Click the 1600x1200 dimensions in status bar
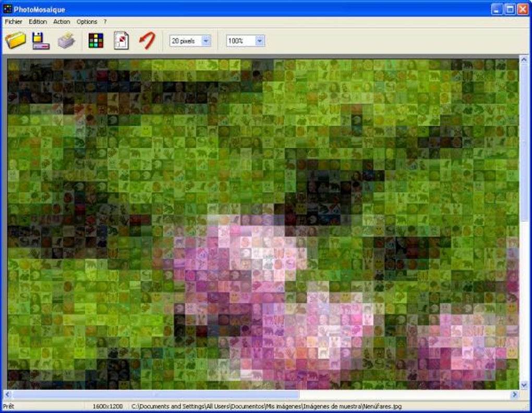 click(x=107, y=406)
